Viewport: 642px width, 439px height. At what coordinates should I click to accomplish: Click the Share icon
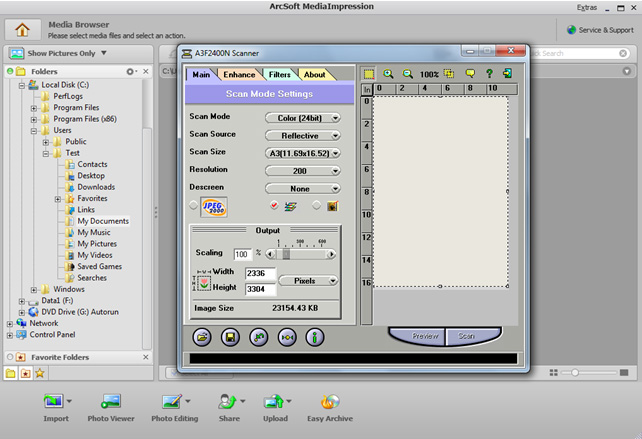[x=227, y=401]
